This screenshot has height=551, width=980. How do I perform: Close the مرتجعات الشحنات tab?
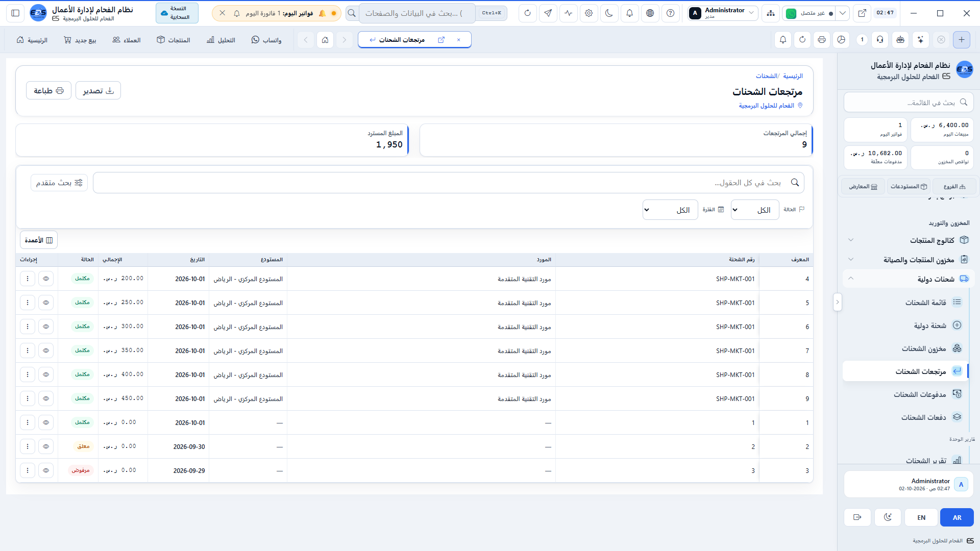(x=459, y=40)
